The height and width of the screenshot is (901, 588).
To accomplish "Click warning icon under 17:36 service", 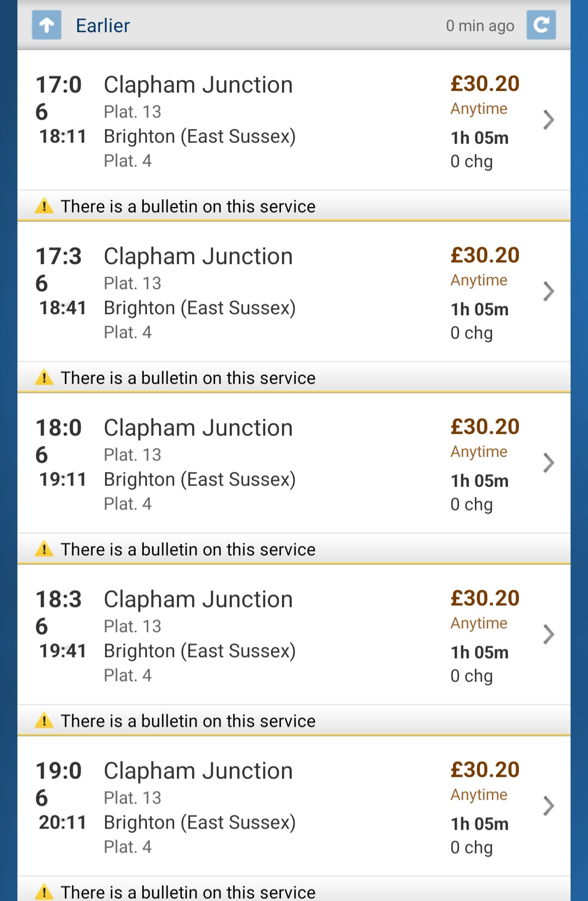I will 44,378.
